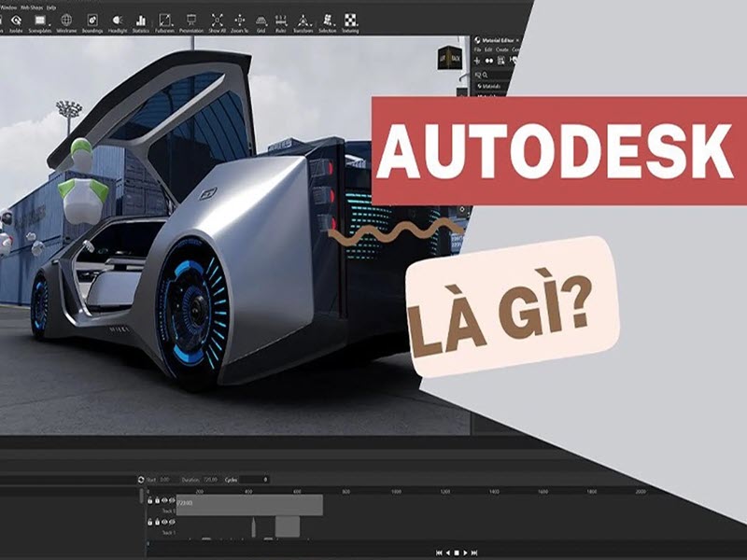Viewport: 747px width, 560px height.
Task: Click the 1000 mark on the timeline ruler
Action: tap(396, 492)
